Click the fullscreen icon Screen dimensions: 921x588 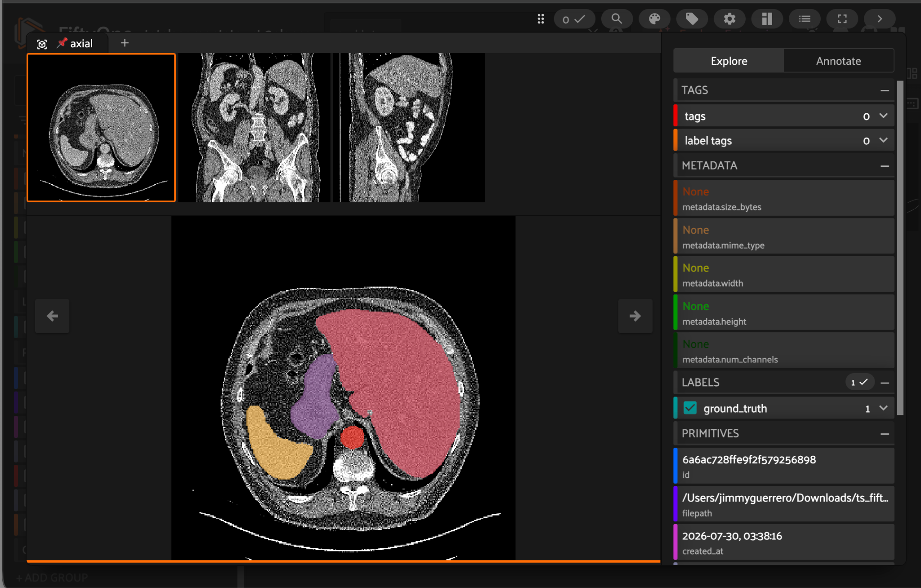[842, 19]
